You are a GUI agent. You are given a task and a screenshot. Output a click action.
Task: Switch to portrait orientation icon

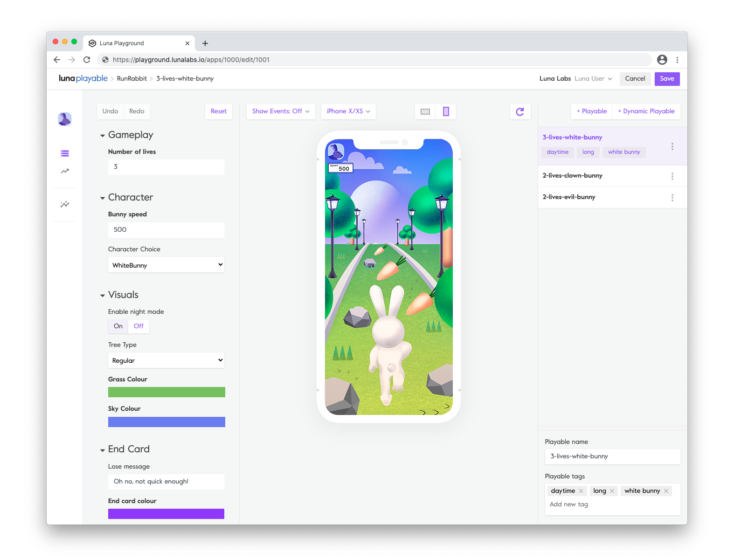point(446,111)
